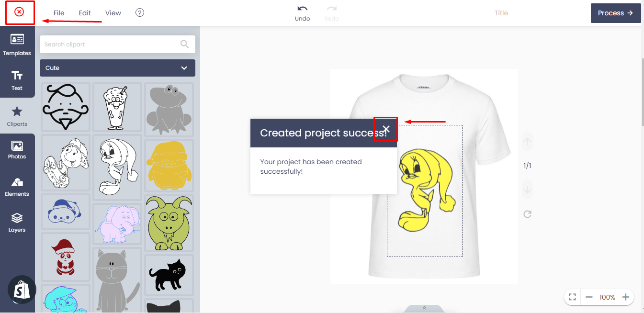Select the milkshake character clipart
Screen dimensions: 644x313
[117, 107]
